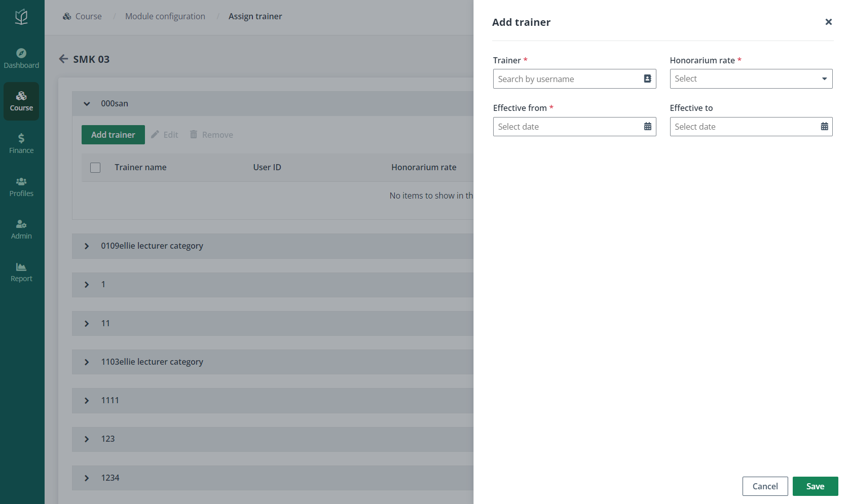Viewport: 850px width, 504px height.
Task: Open Admin user-gear icon in sidebar
Action: [x=21, y=224]
